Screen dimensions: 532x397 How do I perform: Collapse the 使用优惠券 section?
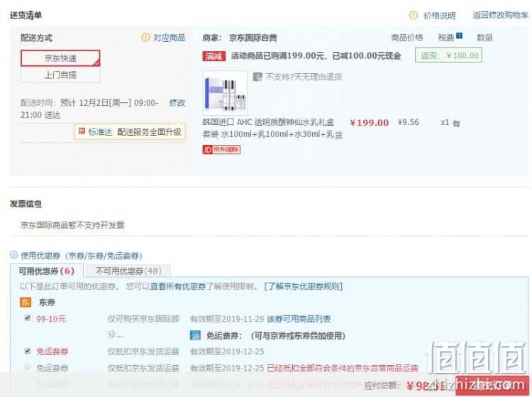pos(14,255)
